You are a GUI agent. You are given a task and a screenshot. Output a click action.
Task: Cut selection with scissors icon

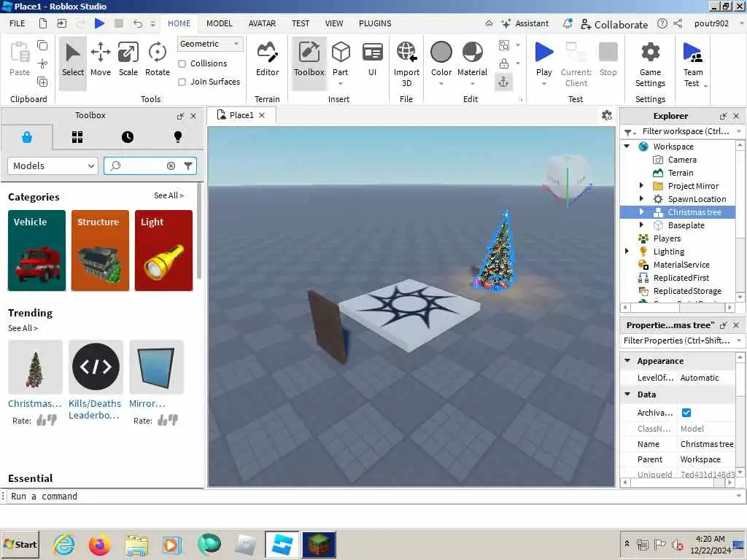(x=42, y=63)
